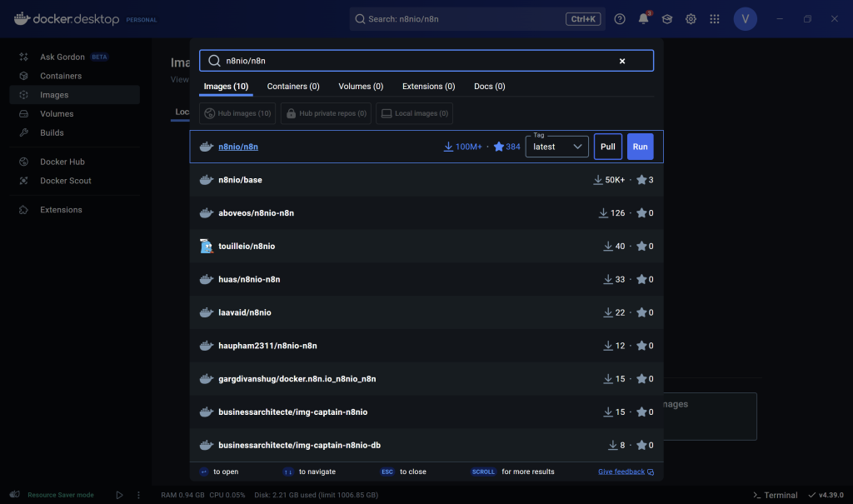The height and width of the screenshot is (504, 853).
Task: Open the Extensions section
Action: pos(74,210)
